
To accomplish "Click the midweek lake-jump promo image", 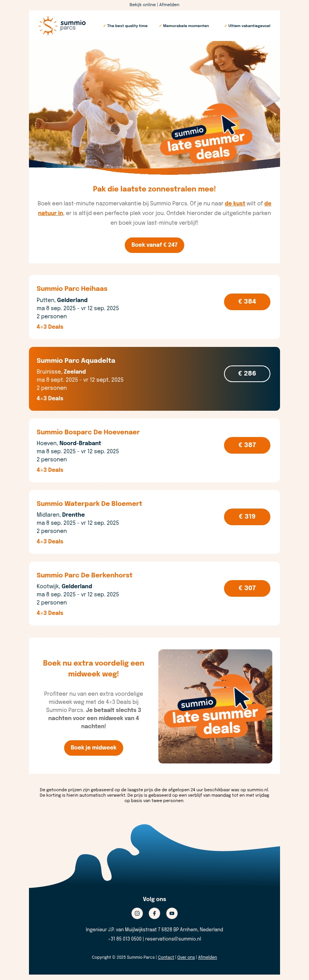I will coord(215,706).
